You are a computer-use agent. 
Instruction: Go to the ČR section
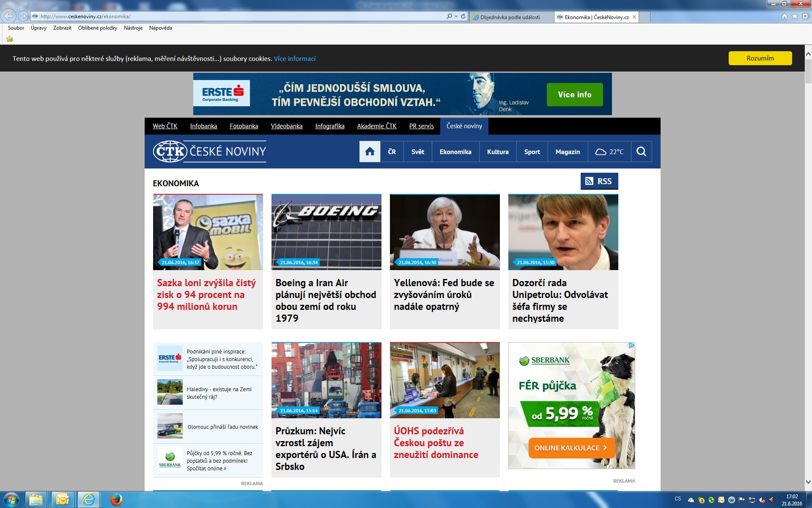pyautogui.click(x=392, y=152)
